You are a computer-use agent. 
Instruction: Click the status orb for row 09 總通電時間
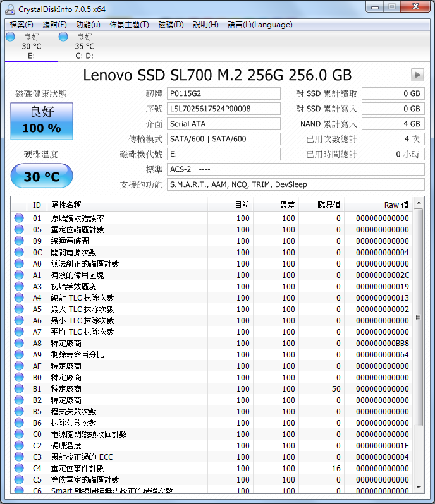point(19,241)
